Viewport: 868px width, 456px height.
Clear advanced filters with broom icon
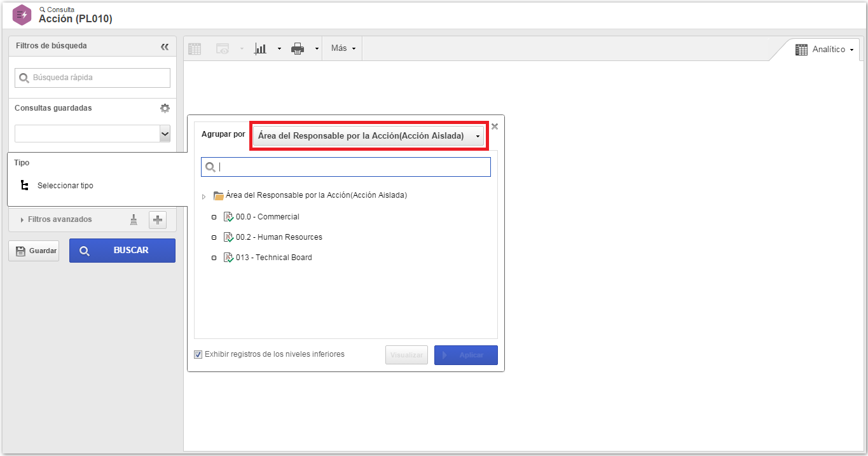pos(134,219)
